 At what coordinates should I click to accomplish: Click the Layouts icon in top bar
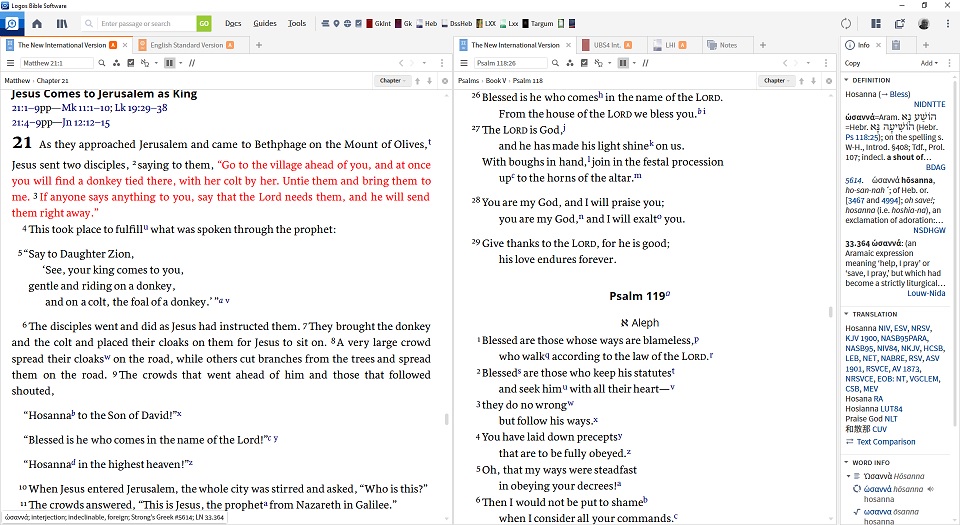876,23
